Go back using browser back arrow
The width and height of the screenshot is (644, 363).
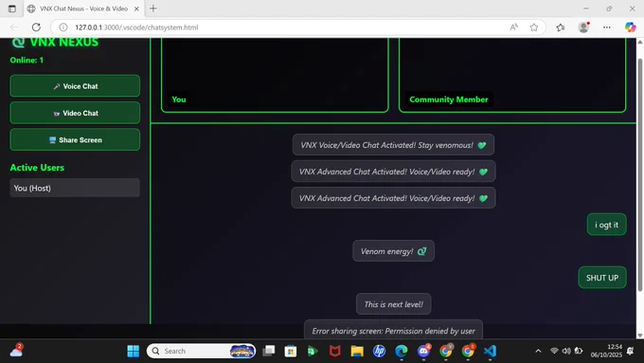click(x=14, y=27)
